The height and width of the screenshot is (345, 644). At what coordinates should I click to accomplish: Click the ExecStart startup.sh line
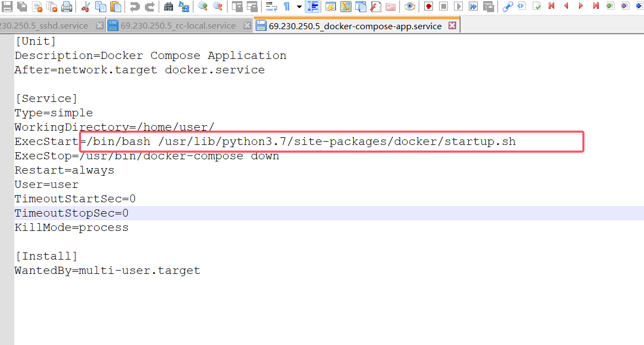[265, 142]
